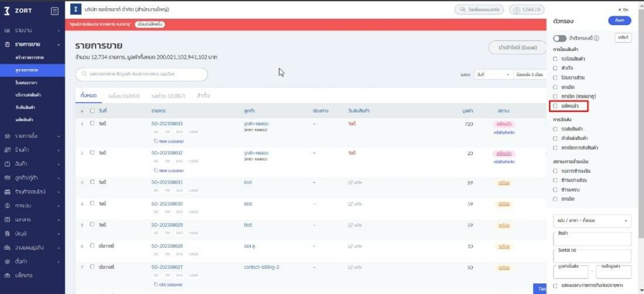Click the Serial no input field
The image size is (644, 294).
[x=592, y=255]
